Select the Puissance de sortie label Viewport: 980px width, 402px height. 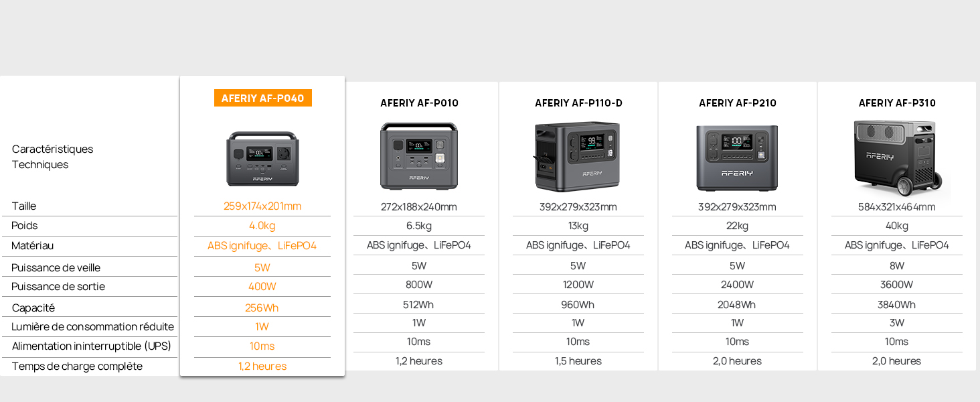tap(58, 287)
